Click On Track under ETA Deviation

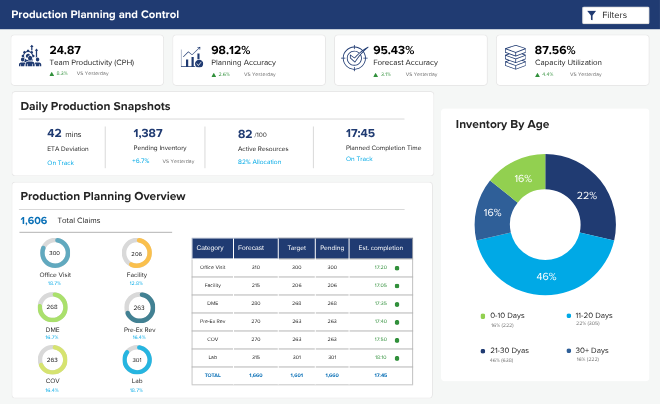tap(61, 162)
